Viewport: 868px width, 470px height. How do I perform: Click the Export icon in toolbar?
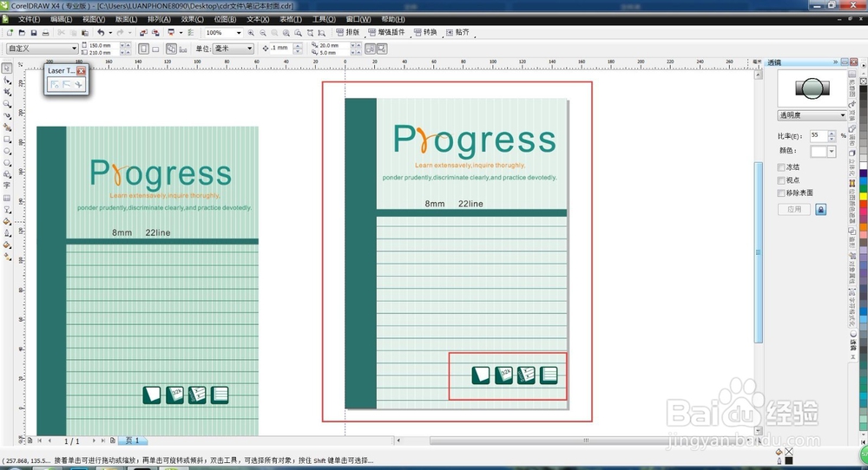click(155, 33)
